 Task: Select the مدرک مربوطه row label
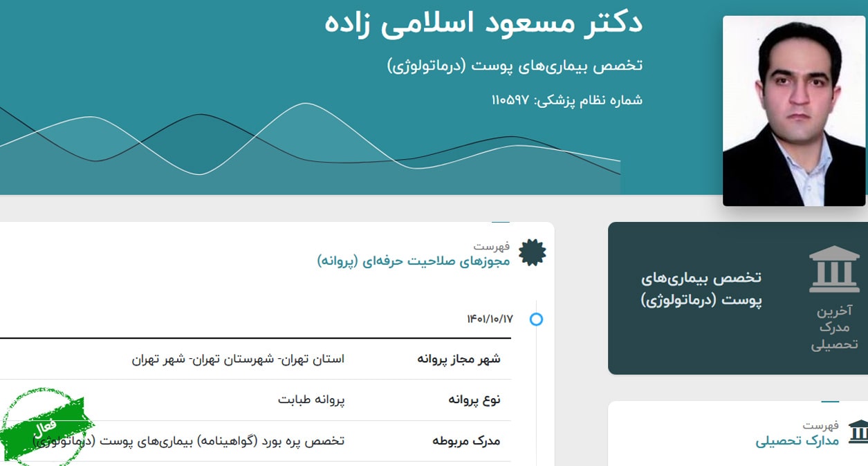pos(466,441)
